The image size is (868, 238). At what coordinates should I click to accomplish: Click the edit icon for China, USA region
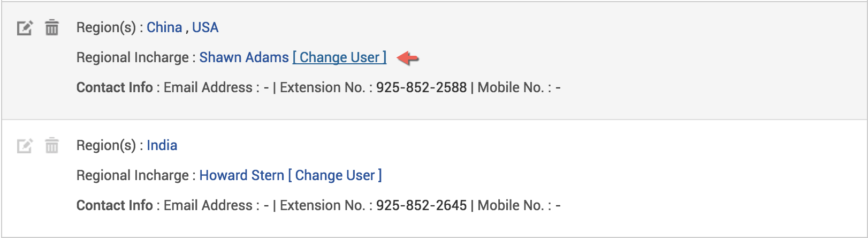click(x=25, y=27)
